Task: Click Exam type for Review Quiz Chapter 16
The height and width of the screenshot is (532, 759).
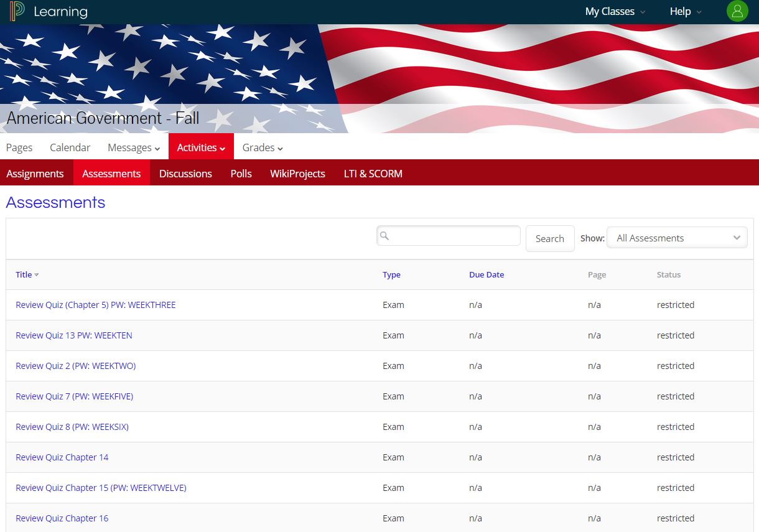Action: tap(393, 518)
